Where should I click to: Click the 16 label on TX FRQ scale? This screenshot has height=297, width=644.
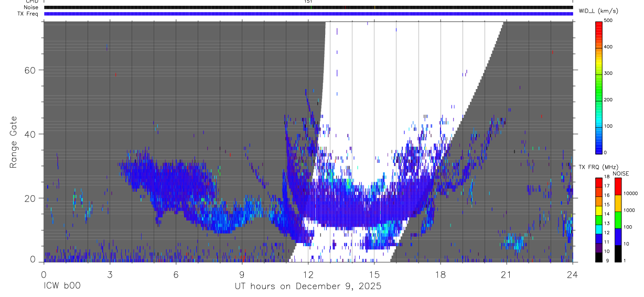[x=607, y=195]
